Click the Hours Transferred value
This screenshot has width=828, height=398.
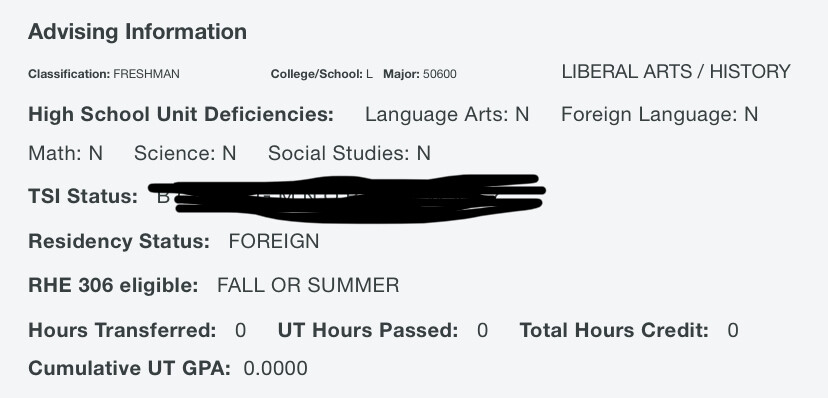click(240, 330)
